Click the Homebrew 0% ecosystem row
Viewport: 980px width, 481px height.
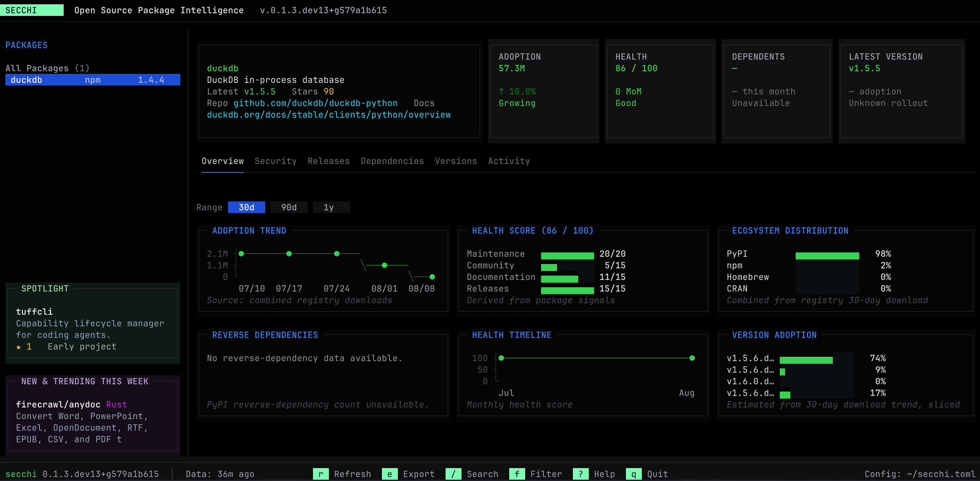[x=809, y=277]
